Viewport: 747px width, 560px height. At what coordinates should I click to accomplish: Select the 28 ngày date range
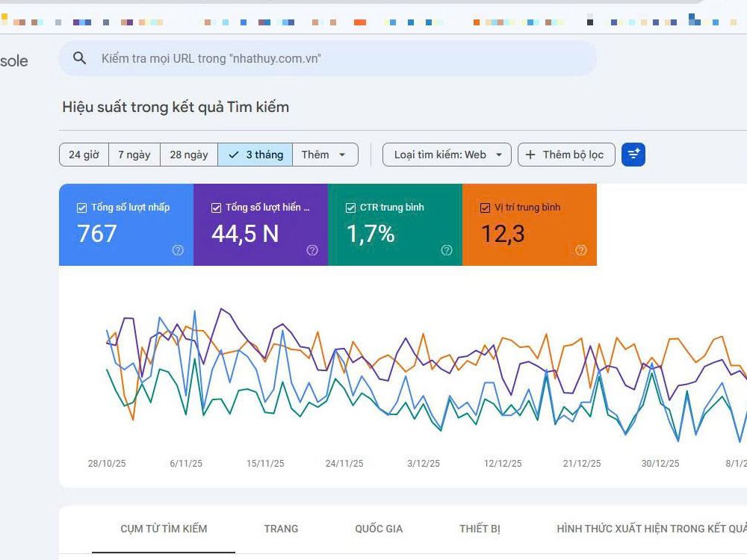[x=189, y=155]
